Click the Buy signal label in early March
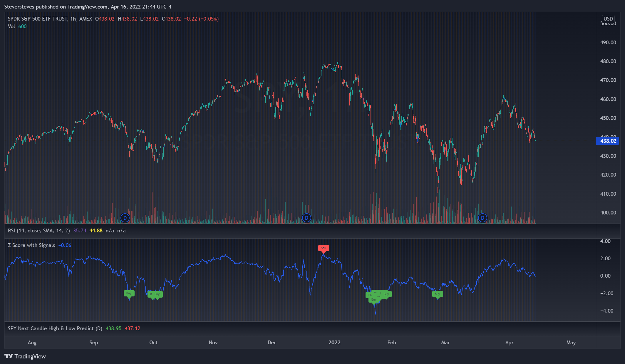Image resolution: width=625 pixels, height=364 pixels. (438, 294)
